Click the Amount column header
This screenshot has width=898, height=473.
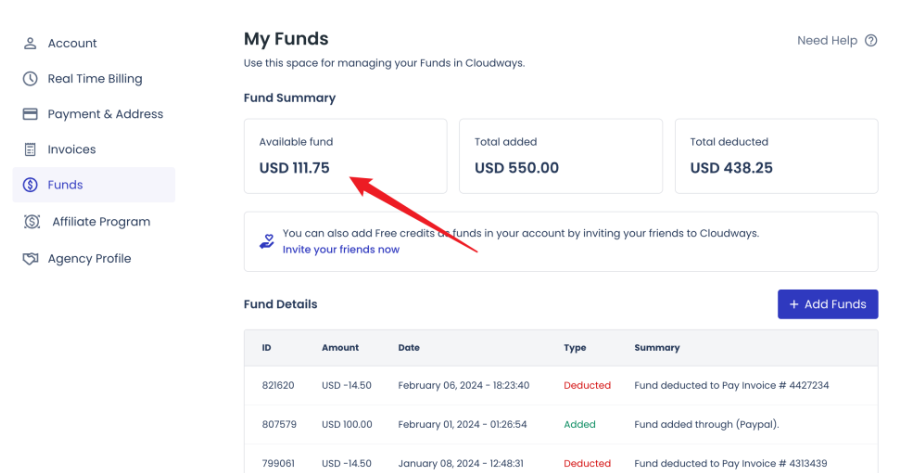[x=339, y=348]
